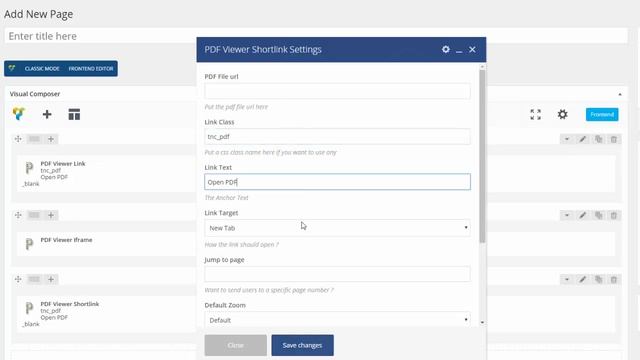The image size is (640, 360).
Task: Click move handle of PDF Viewer Link row
Action: click(x=18, y=139)
